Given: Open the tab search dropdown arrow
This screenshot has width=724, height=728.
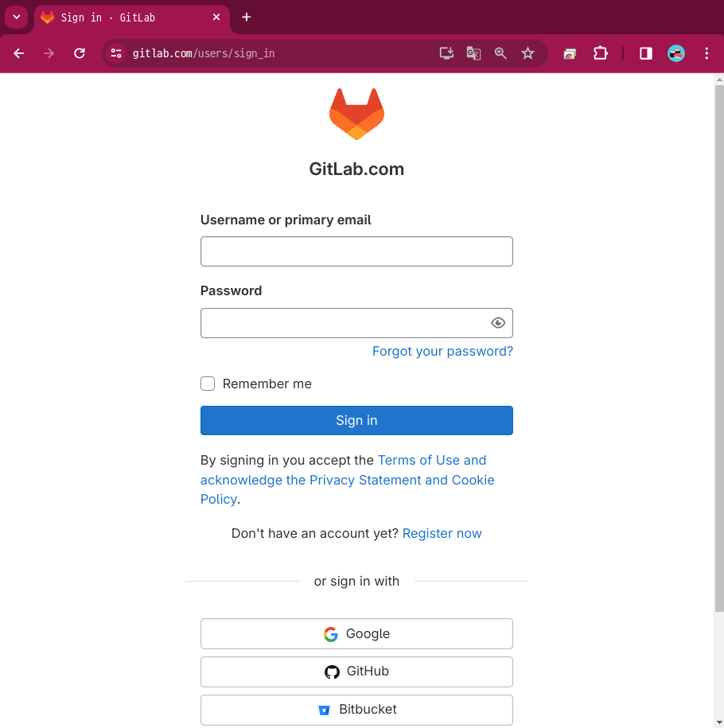Looking at the screenshot, I should point(17,18).
